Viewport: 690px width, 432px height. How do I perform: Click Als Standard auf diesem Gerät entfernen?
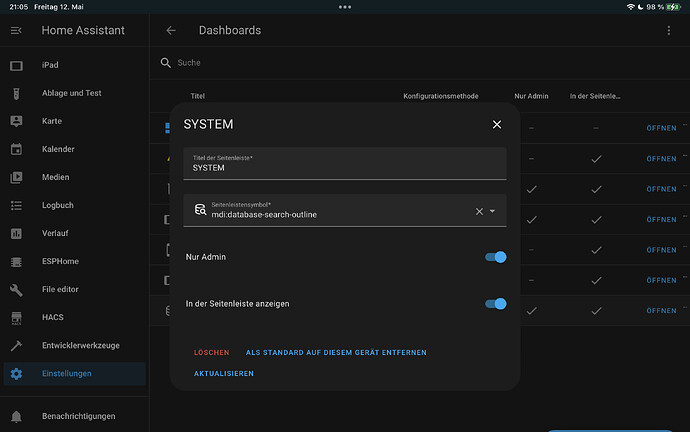tap(336, 353)
